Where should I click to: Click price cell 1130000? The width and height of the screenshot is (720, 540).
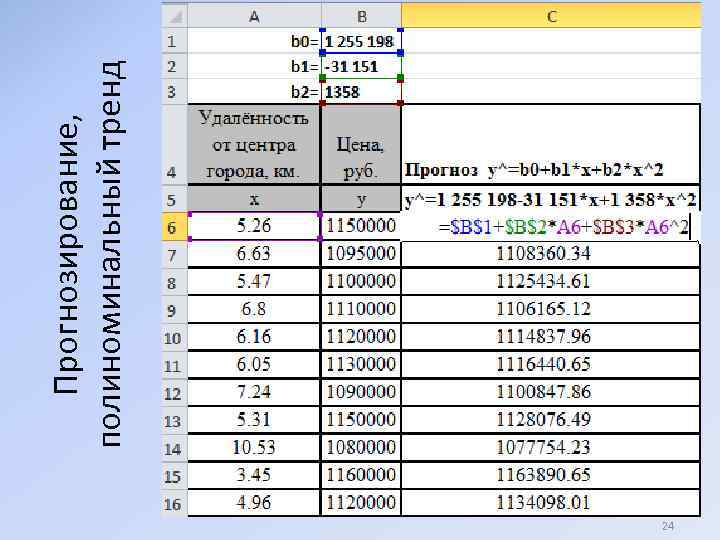pos(361,365)
